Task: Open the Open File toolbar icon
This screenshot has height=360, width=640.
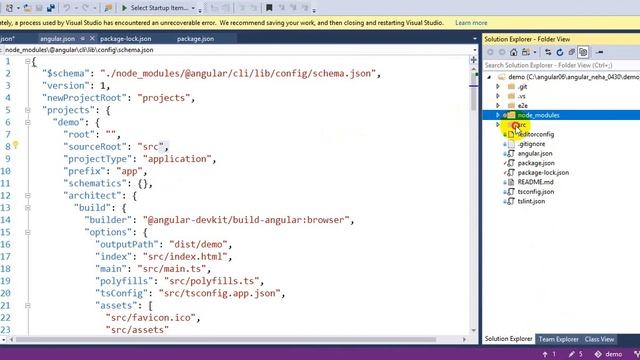Action: tap(27, 8)
